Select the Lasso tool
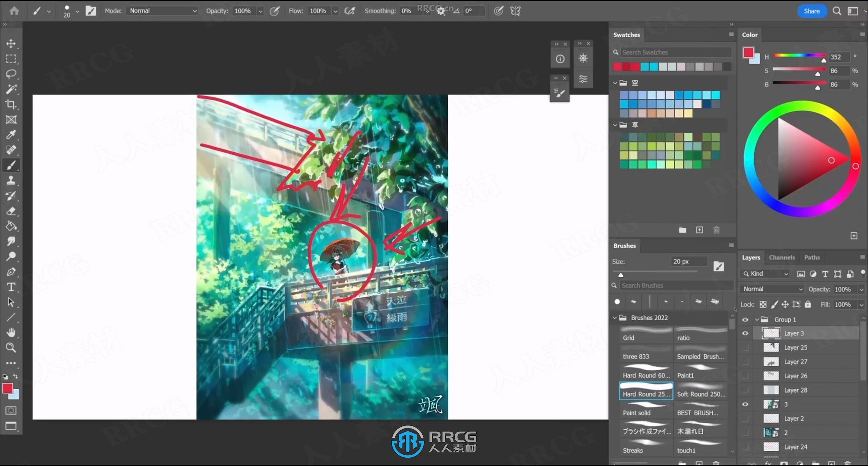The image size is (868, 466). [x=11, y=74]
